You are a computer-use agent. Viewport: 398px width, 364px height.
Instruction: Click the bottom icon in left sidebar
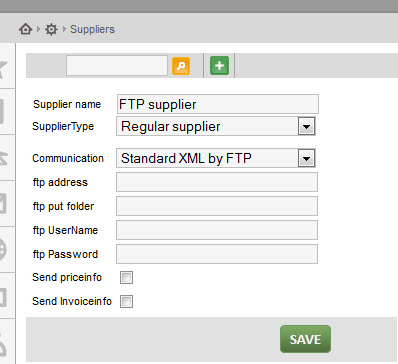(x=3, y=345)
